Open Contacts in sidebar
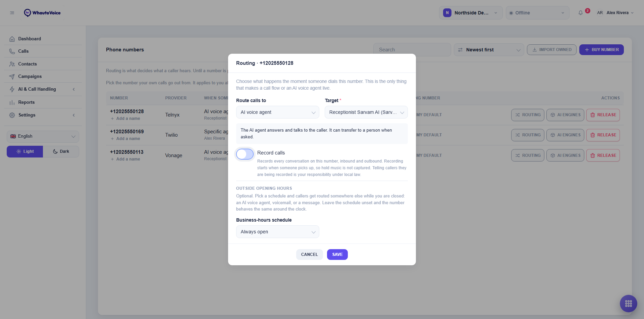This screenshot has width=644, height=319. pyautogui.click(x=43, y=64)
